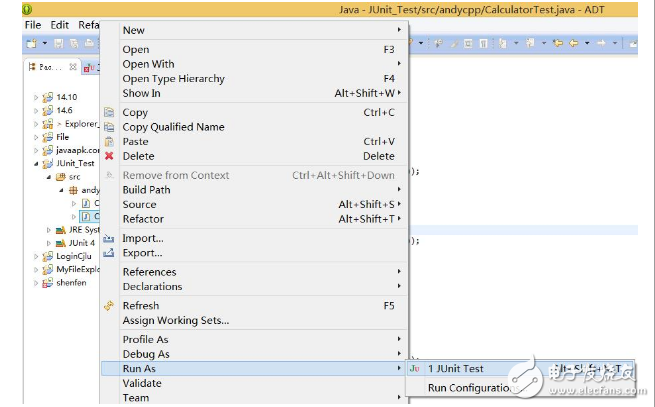The height and width of the screenshot is (407, 655).
Task: Click the Copy icon in context menu
Action: tap(109, 113)
